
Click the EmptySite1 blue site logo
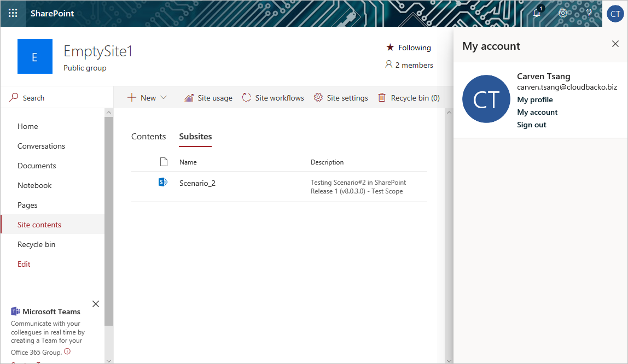[35, 56]
